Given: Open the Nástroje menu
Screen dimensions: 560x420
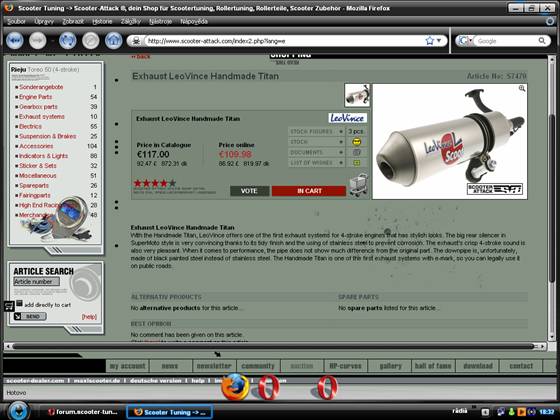Looking at the screenshot, I should pyautogui.click(x=160, y=21).
